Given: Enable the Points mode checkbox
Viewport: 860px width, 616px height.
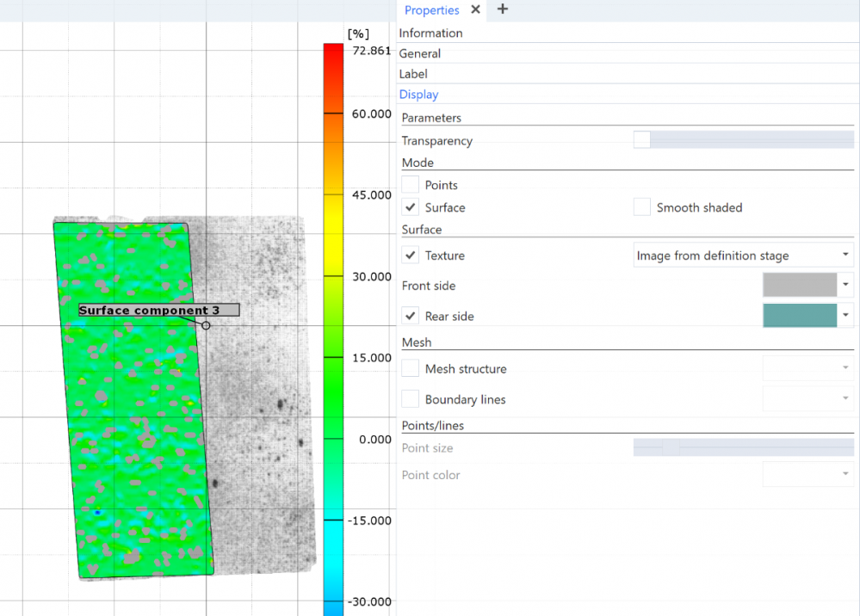Looking at the screenshot, I should tap(411, 185).
